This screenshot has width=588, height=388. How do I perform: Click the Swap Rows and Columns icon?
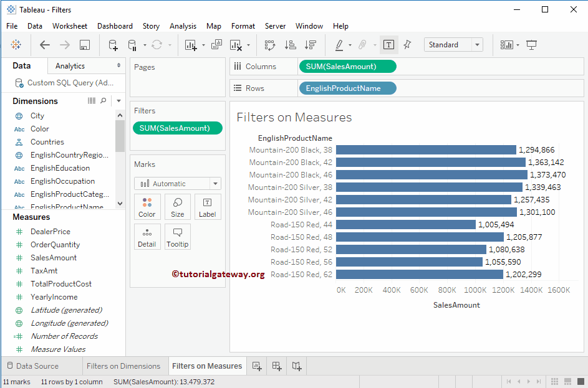[270, 45]
